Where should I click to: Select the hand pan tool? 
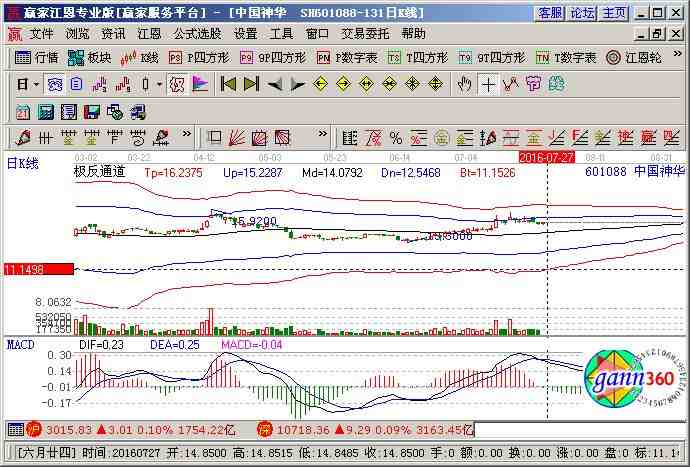tap(464, 84)
